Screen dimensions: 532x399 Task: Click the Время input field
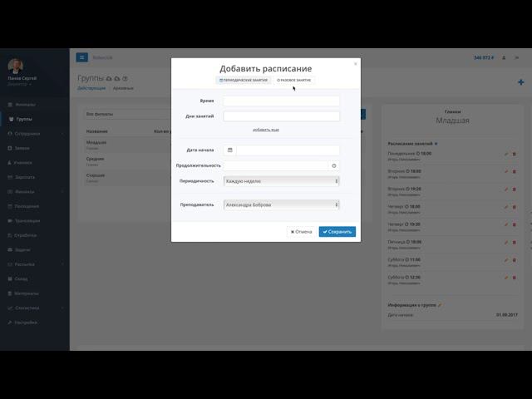(x=281, y=101)
